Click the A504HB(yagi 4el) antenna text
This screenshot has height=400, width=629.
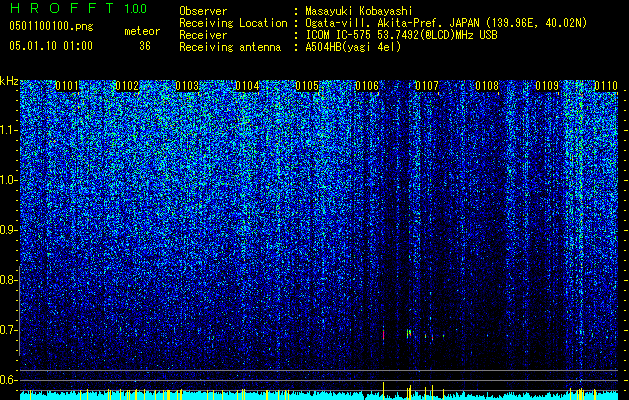point(353,47)
